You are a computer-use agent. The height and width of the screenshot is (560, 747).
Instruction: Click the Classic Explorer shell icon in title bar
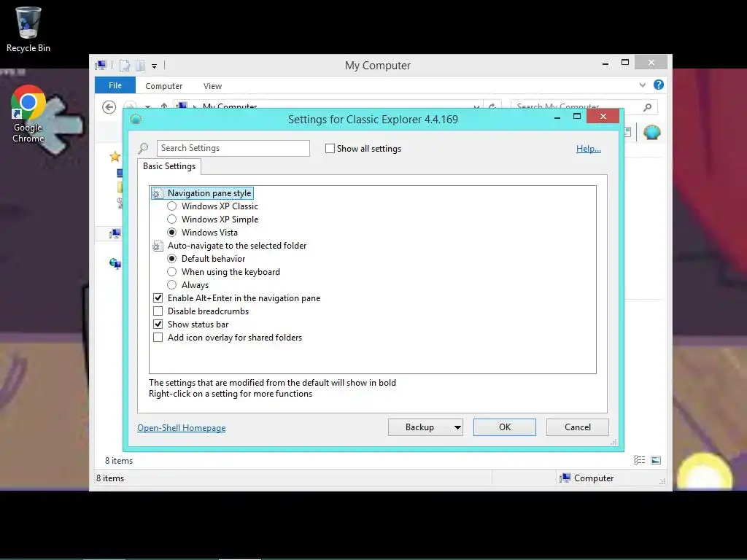(x=136, y=119)
